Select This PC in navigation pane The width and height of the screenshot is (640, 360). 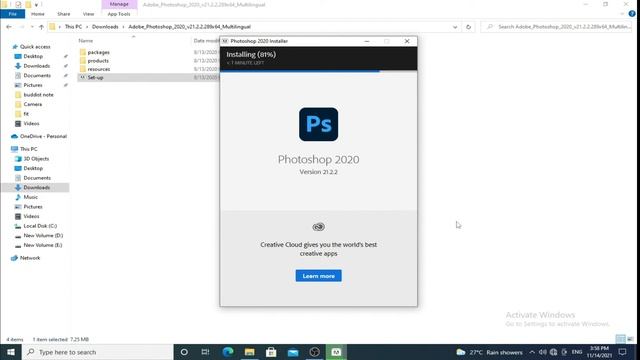[x=28, y=149]
